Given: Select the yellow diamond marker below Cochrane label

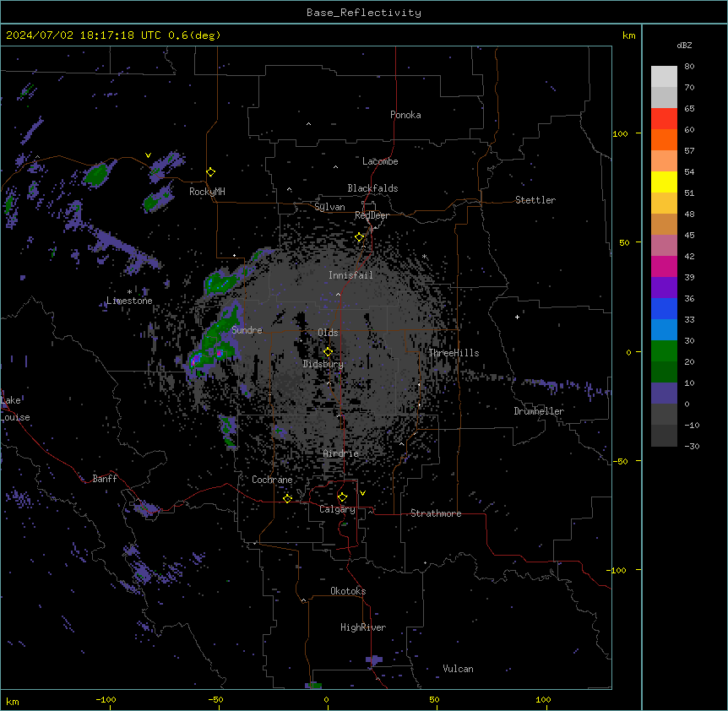Looking at the screenshot, I should [288, 498].
